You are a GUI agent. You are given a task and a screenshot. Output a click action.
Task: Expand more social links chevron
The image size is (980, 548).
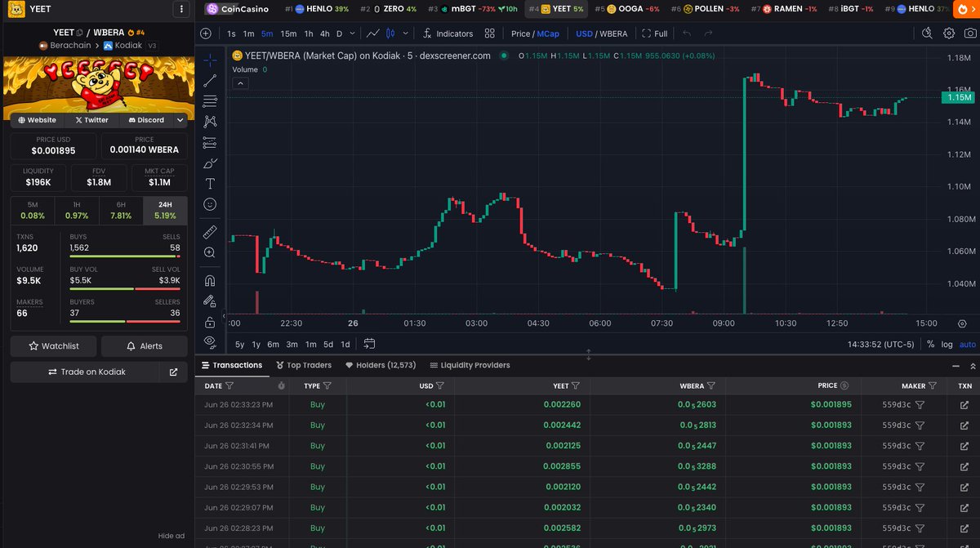180,120
